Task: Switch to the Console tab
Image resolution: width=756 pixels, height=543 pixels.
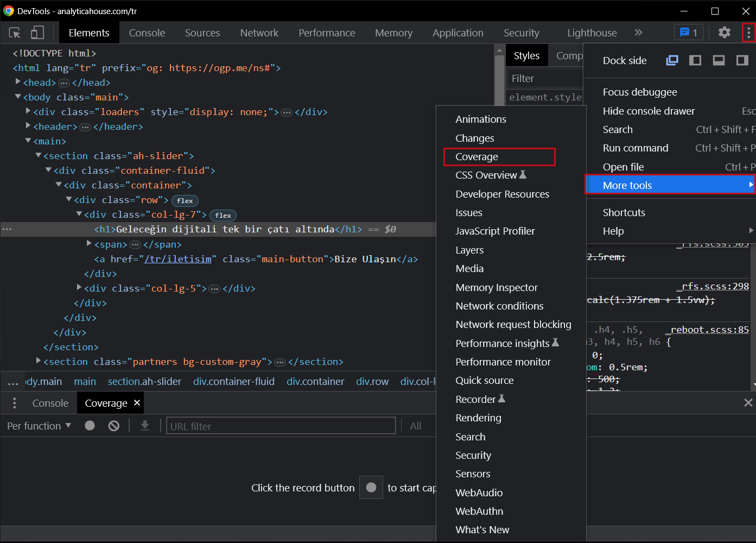Action: click(147, 33)
